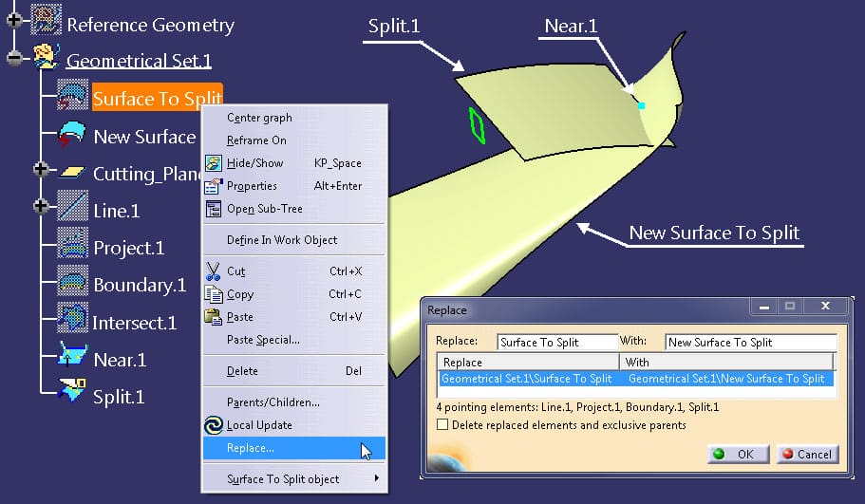Click the Cutting_Plane plane icon

tap(72, 173)
